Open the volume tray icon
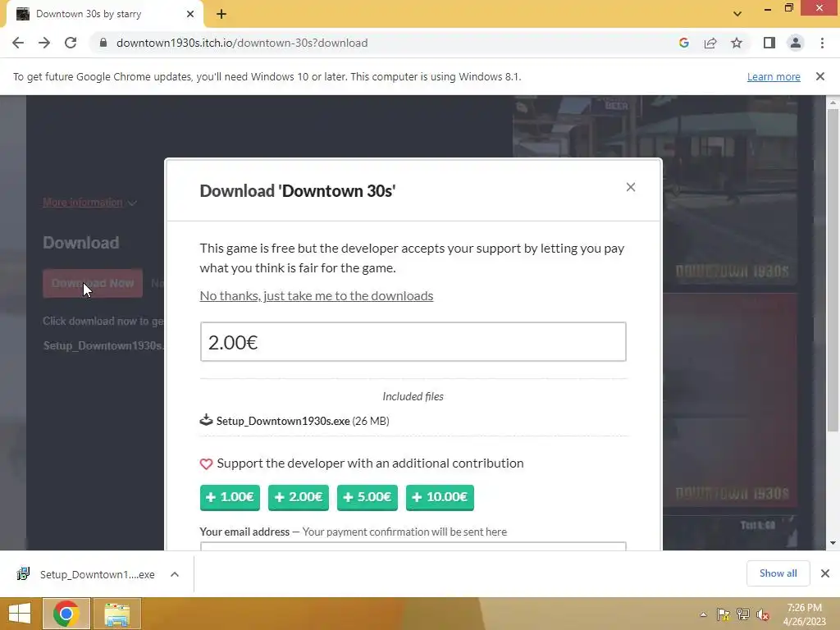Viewport: 840px width, 630px height. [763, 614]
